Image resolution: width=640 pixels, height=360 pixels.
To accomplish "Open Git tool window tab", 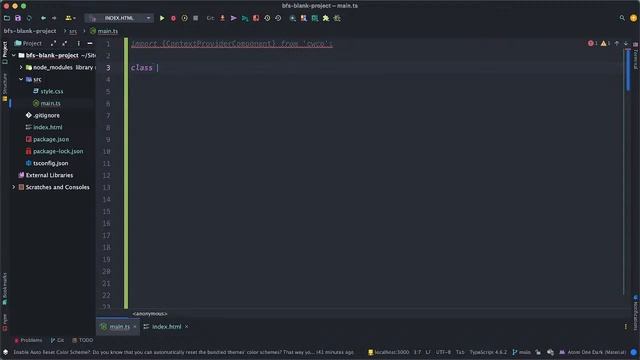I will click(57, 340).
